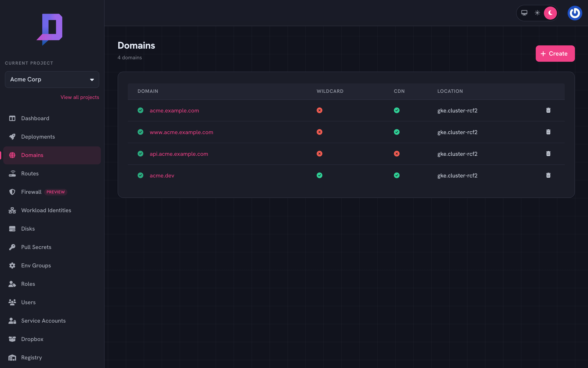Open Routes menu item

[52, 174]
